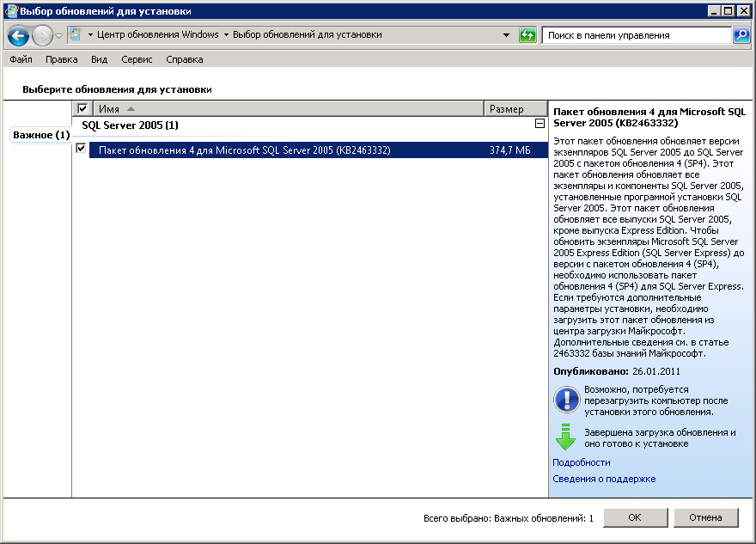Open the 'Справка' menu
This screenshot has width=756, height=544.
(184, 59)
